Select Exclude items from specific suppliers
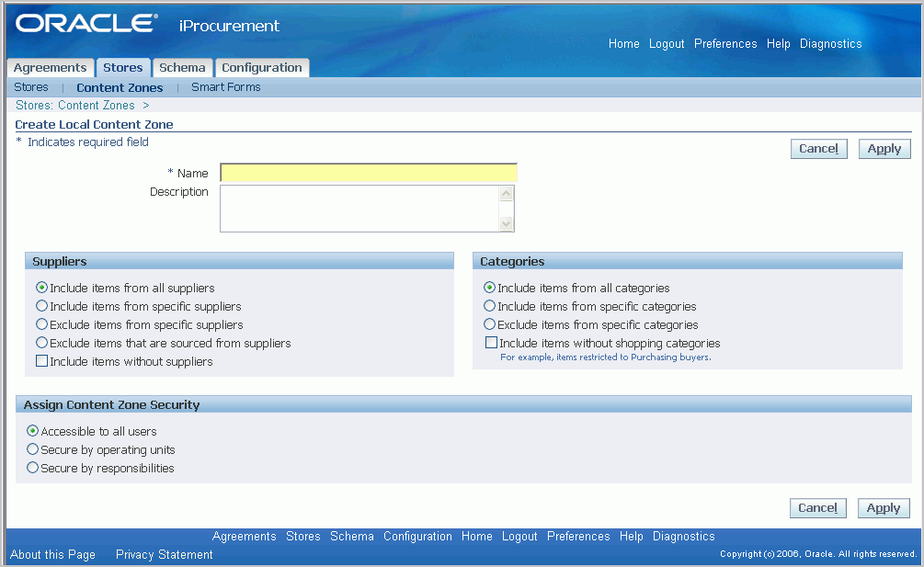The height and width of the screenshot is (567, 924). pos(42,323)
